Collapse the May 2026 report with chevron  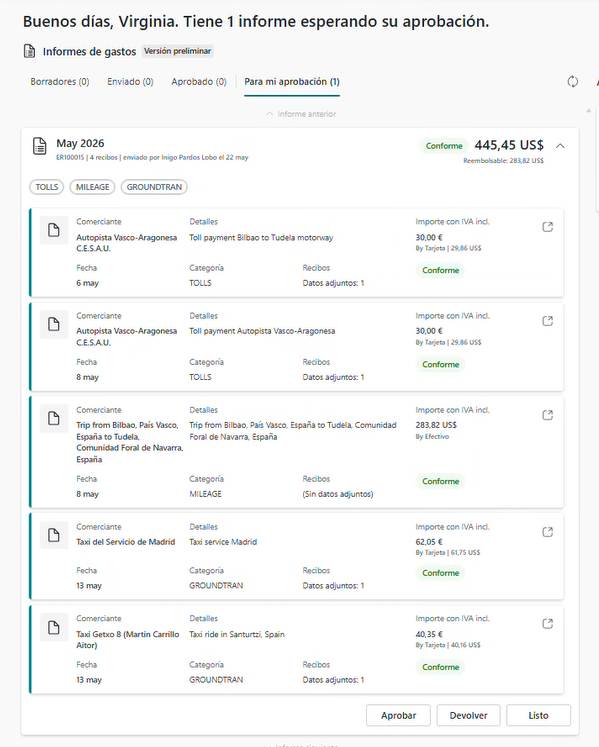[x=560, y=146]
